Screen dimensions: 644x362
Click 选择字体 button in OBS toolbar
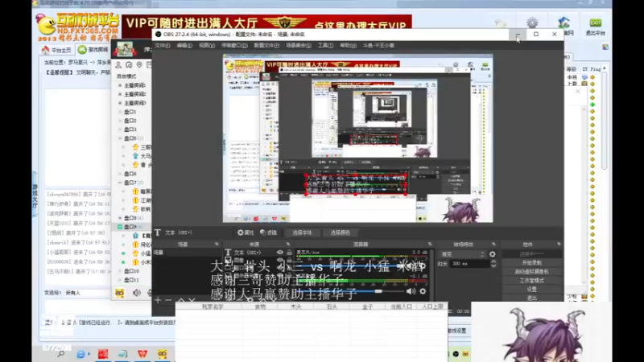[302, 232]
